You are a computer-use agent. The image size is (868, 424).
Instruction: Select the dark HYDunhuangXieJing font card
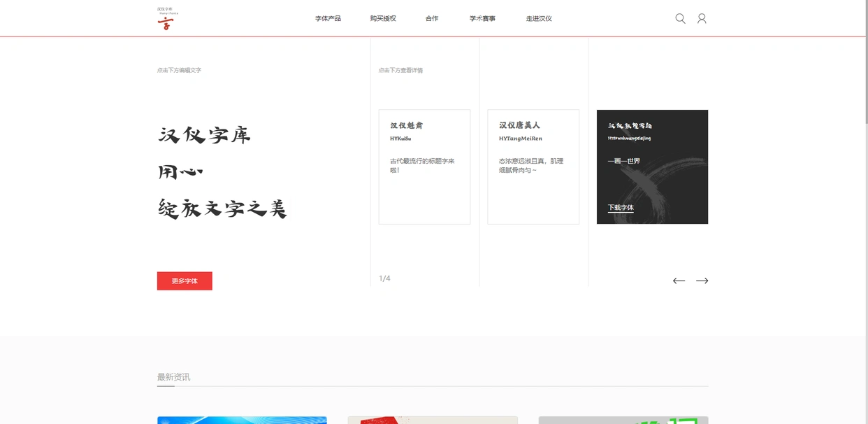pos(652,166)
